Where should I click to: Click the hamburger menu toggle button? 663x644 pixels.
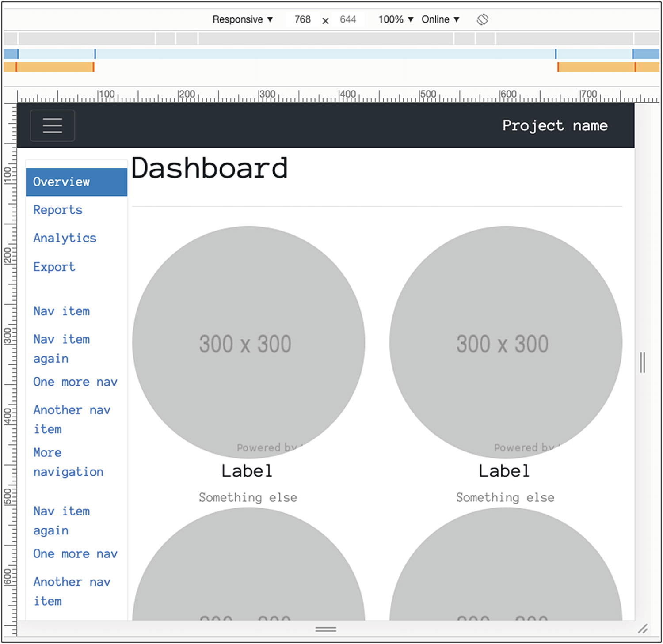(x=52, y=125)
